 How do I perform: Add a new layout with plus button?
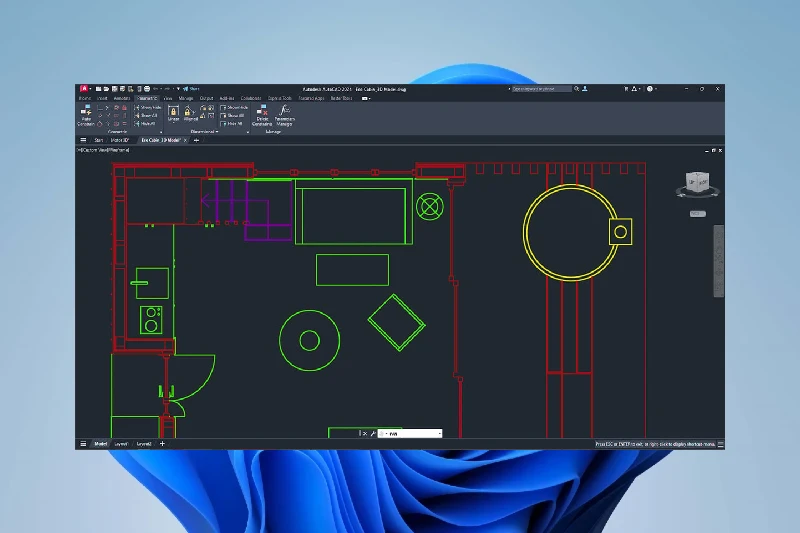pyautogui.click(x=162, y=443)
